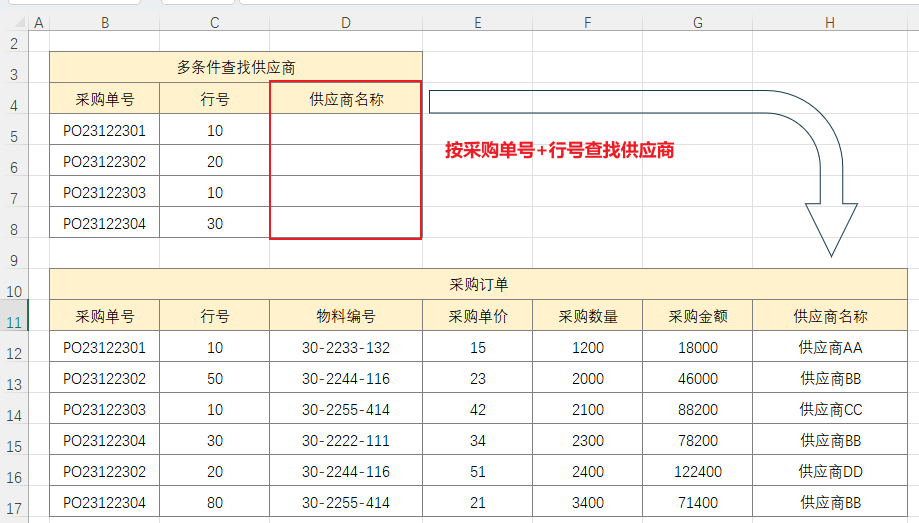Screen dimensions: 919x523
Task: Select column B header
Action: click(105, 23)
